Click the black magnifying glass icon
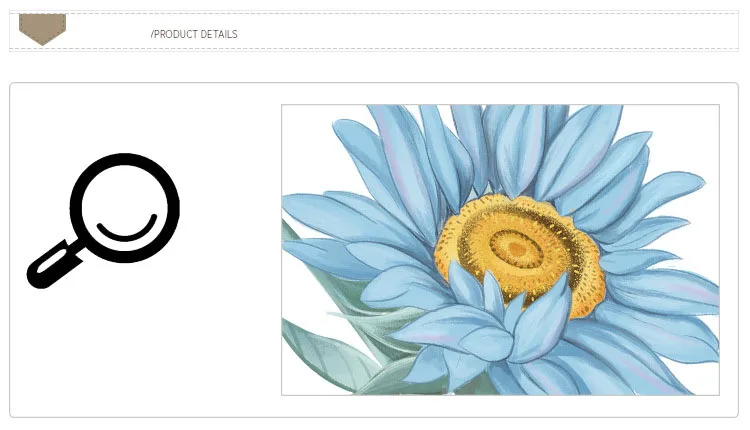Viewport: 750px width, 430px height. (x=103, y=221)
